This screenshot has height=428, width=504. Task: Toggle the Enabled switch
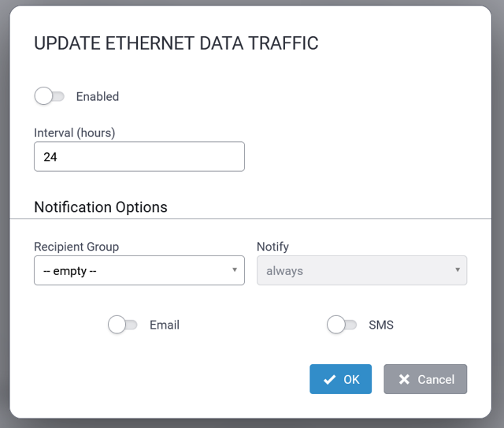(x=50, y=96)
